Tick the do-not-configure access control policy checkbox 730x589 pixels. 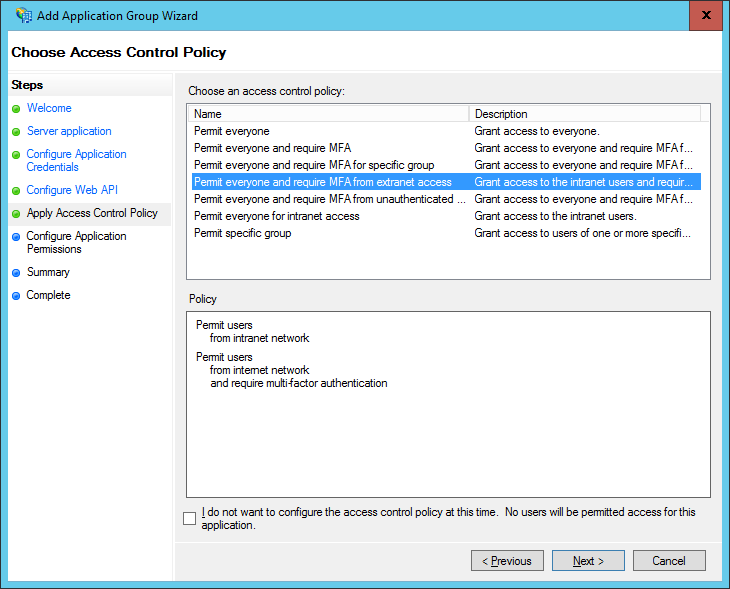[x=190, y=518]
